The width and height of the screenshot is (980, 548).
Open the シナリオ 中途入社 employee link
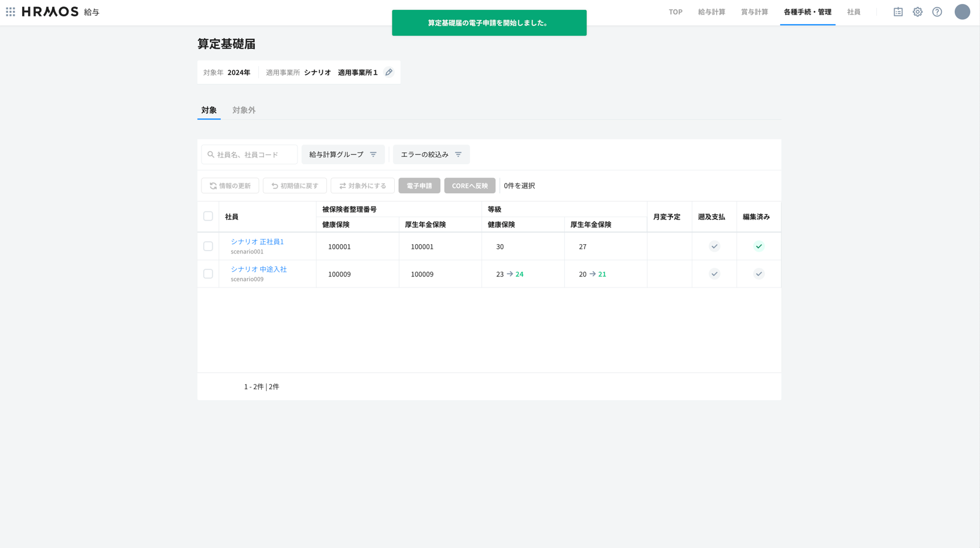pos(258,269)
